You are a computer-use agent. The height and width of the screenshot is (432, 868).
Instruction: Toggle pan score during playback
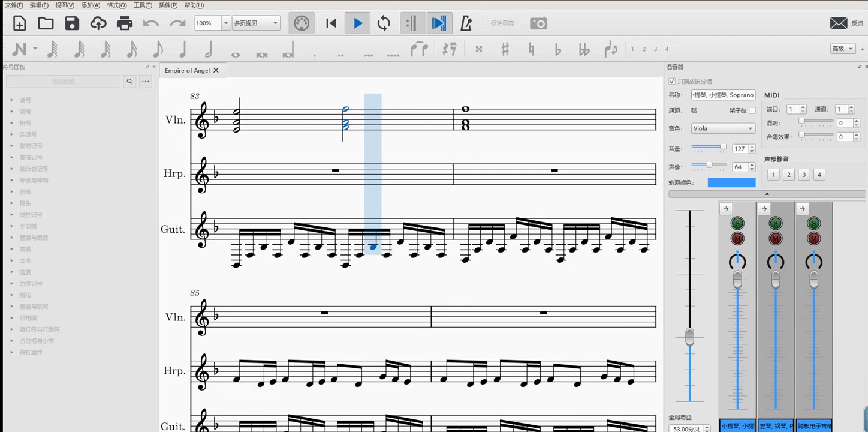438,23
